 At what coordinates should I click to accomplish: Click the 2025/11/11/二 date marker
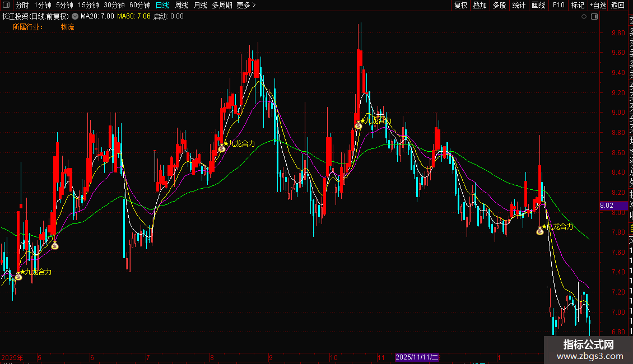(x=417, y=357)
